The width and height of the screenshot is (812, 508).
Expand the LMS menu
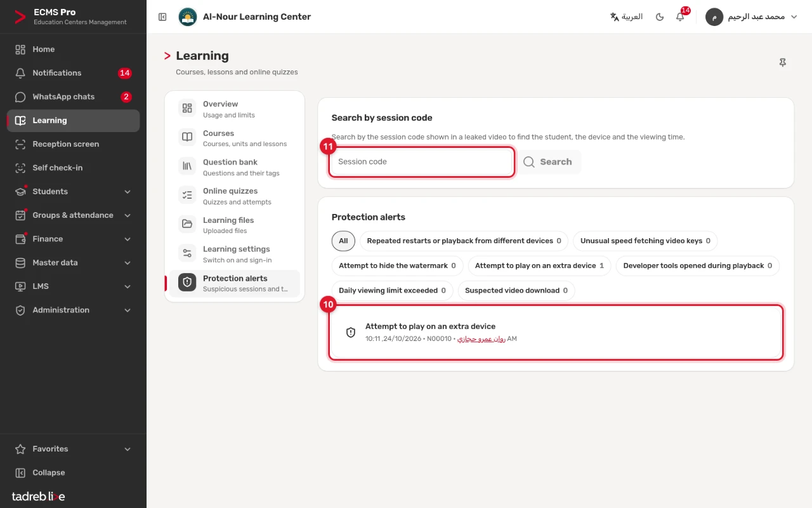point(74,286)
